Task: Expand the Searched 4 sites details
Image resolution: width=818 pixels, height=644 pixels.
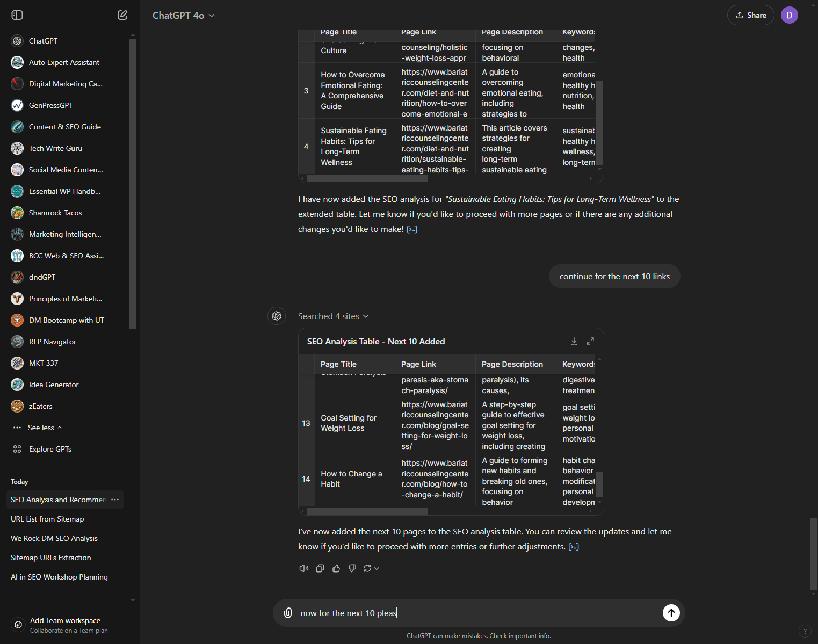Action: coord(333,316)
